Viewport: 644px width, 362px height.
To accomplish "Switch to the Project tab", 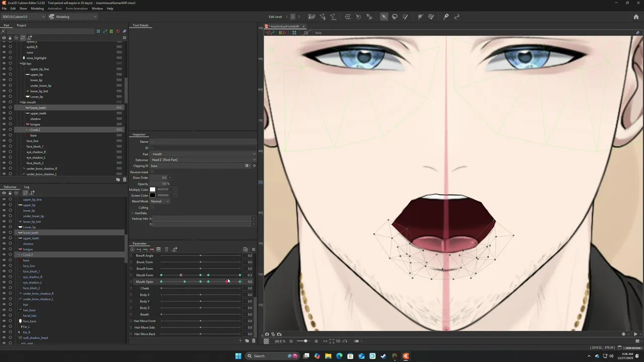I will point(21,25).
